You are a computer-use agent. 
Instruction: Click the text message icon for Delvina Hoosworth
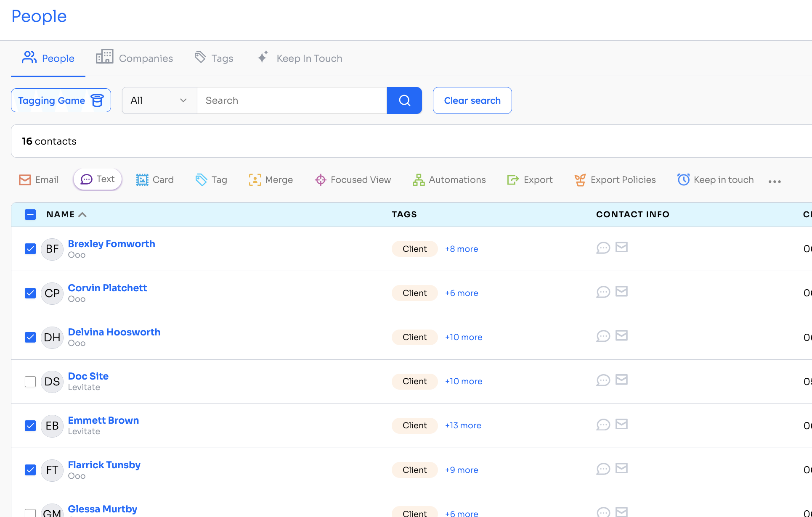pos(603,336)
